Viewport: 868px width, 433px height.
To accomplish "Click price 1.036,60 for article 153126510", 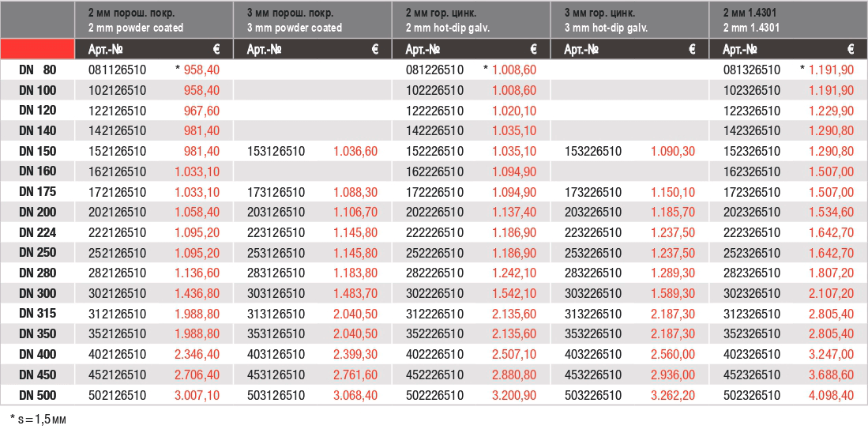I will (x=355, y=151).
